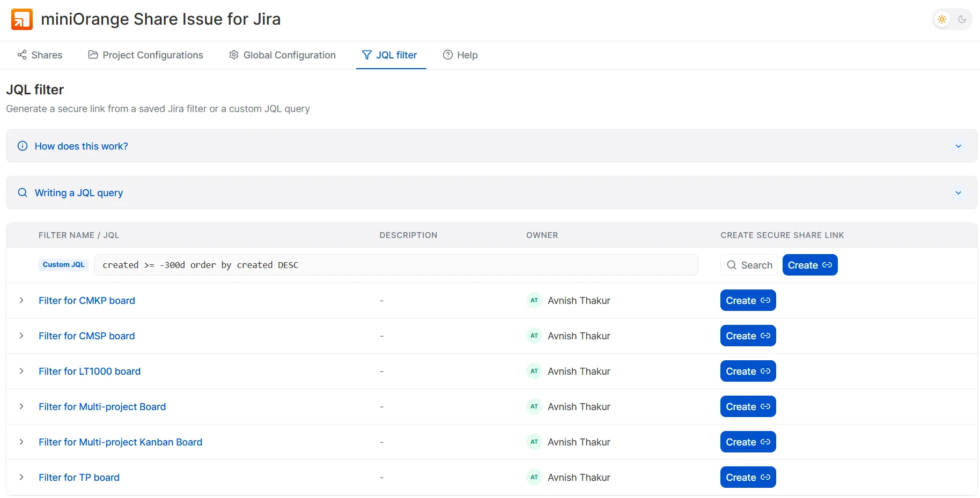Open the Filter for Multi-project Board link
This screenshot has height=498, width=980.
[102, 407]
